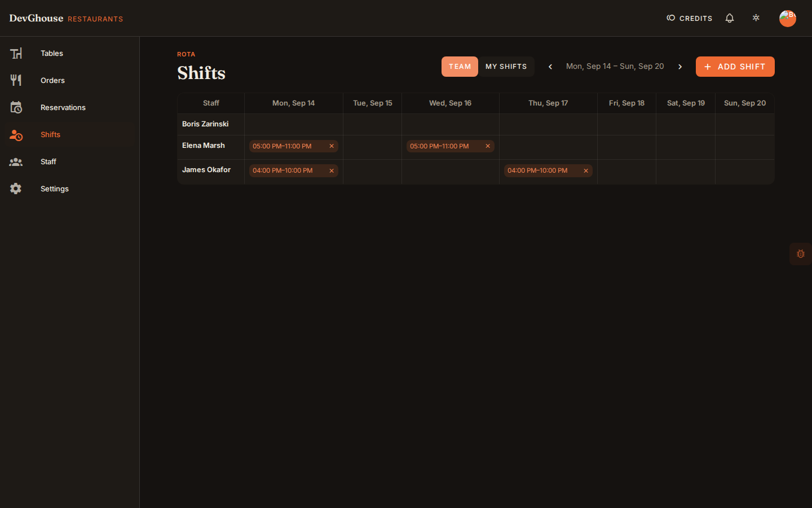Click staff name Elena Marsh
The image size is (812, 508).
click(x=204, y=146)
